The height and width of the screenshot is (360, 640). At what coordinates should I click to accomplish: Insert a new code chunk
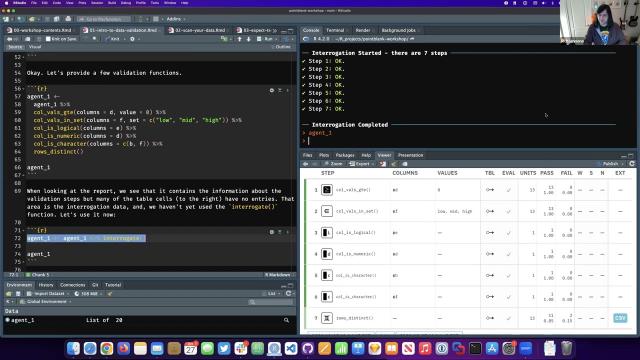(224, 39)
